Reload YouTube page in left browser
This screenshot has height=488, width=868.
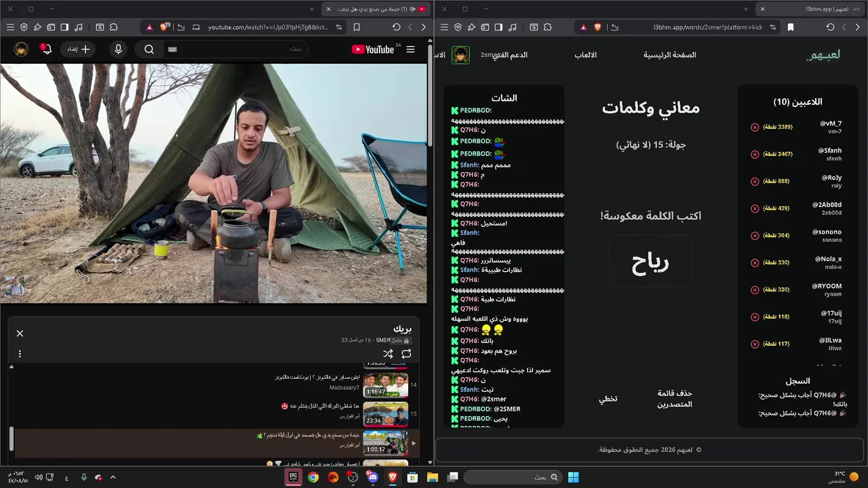tap(397, 27)
